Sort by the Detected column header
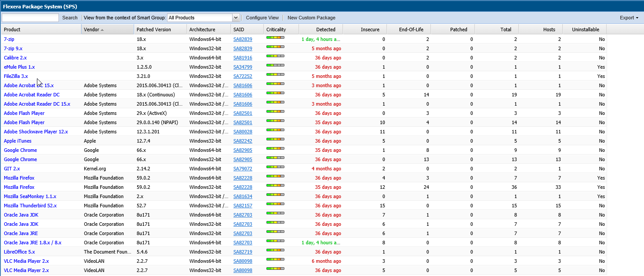Viewport: 644px width, 276px height. tap(326, 29)
